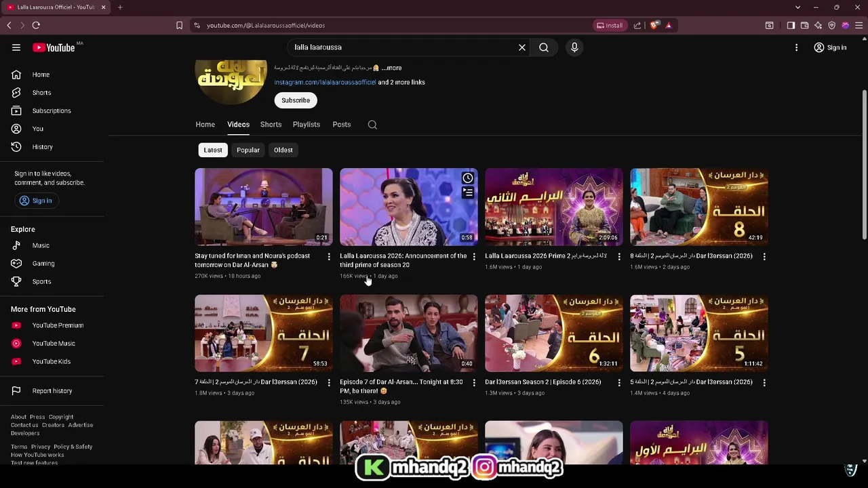Click the sidebar Sign in button
Image resolution: width=868 pixels, height=488 pixels.
tap(35, 201)
